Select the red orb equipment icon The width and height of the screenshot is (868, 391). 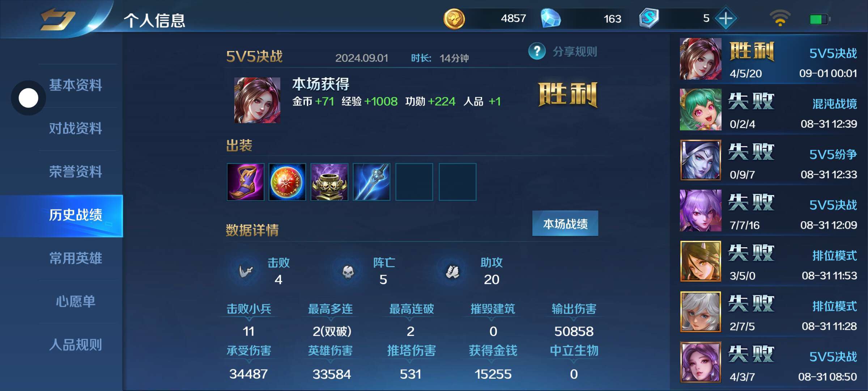(x=287, y=182)
